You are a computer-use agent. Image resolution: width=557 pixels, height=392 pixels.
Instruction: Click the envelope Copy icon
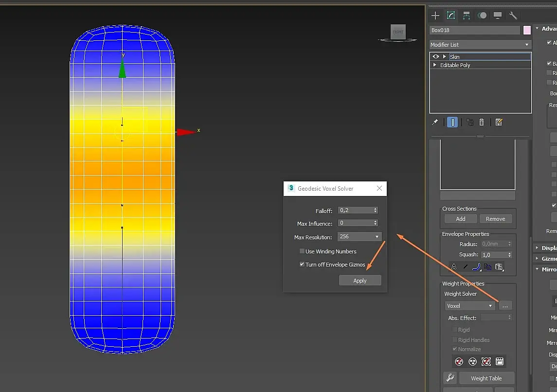coord(487,267)
